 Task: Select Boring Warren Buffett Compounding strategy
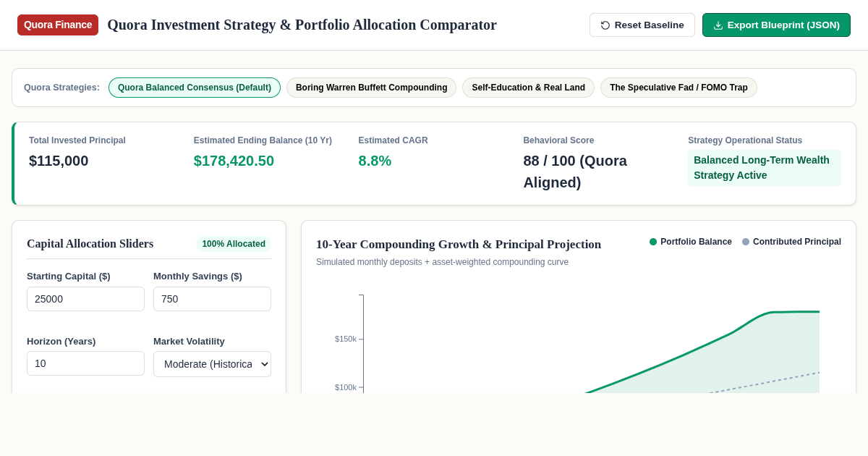[x=371, y=88]
